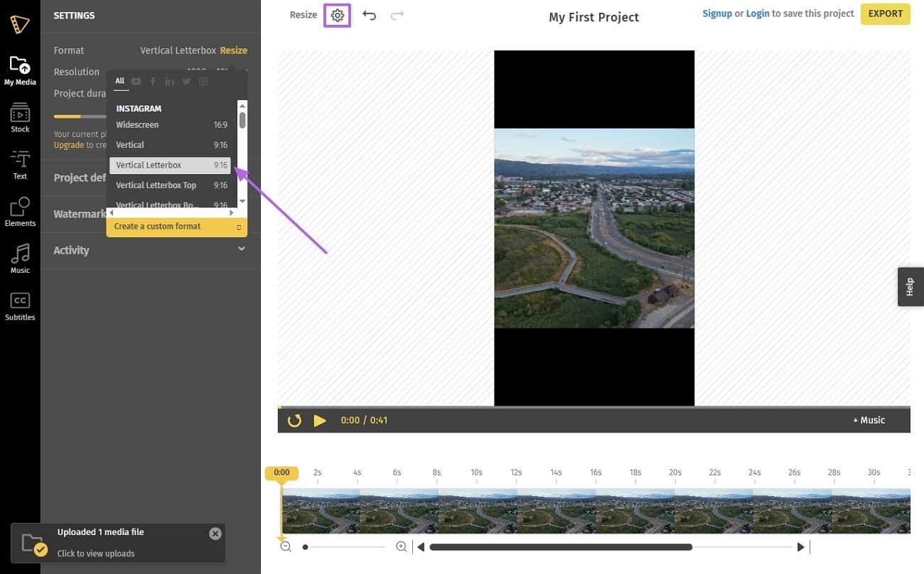Redo the last undone action
924x574 pixels.
(x=397, y=15)
